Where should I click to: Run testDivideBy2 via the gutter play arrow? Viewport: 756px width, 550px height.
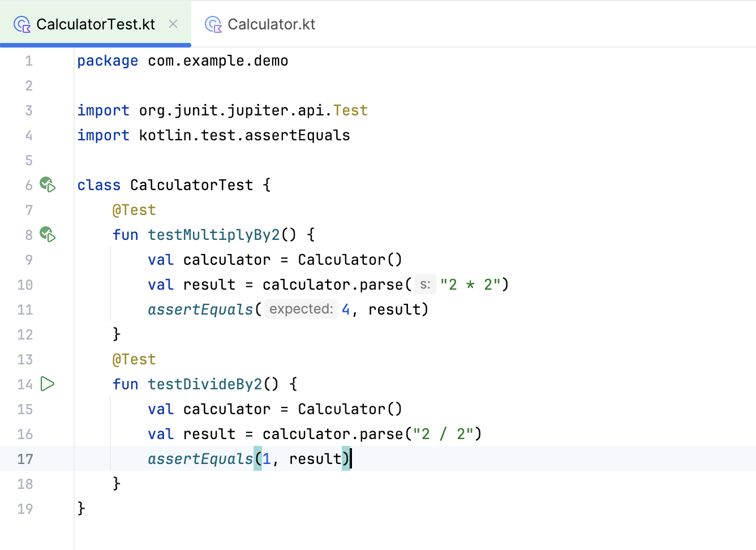click(x=48, y=384)
